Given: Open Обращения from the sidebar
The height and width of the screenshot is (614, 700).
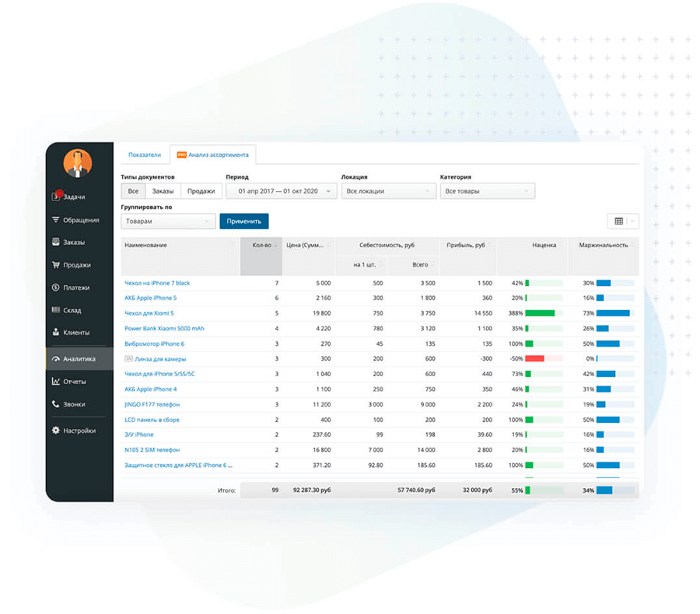Looking at the screenshot, I should point(80,220).
